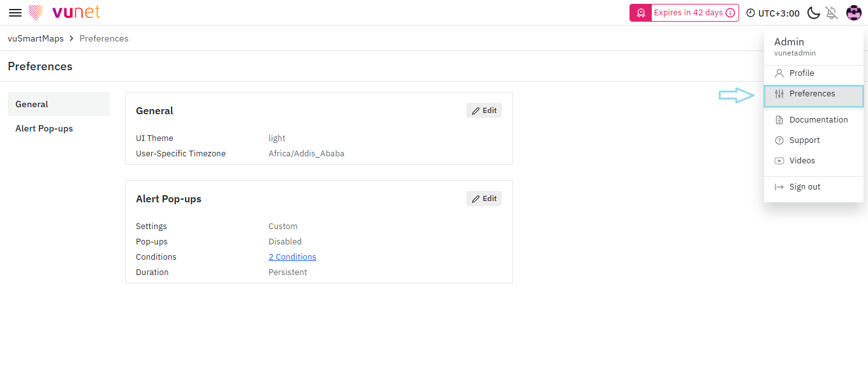
Task: Click the license badge icon
Action: tap(640, 13)
